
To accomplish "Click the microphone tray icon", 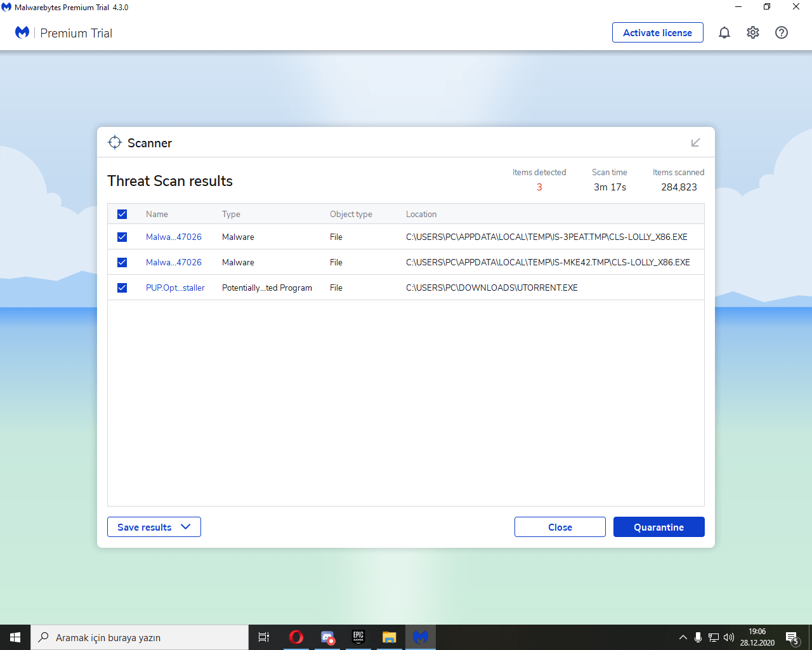I will coord(698,637).
